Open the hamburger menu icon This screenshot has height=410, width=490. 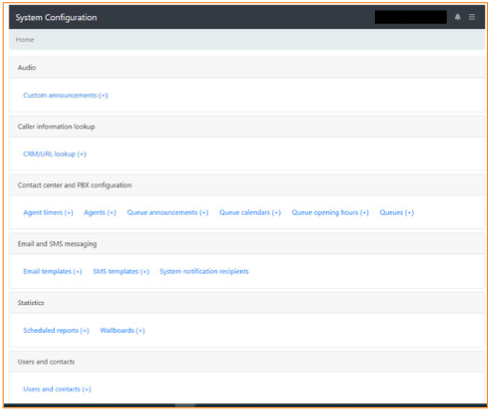point(472,17)
